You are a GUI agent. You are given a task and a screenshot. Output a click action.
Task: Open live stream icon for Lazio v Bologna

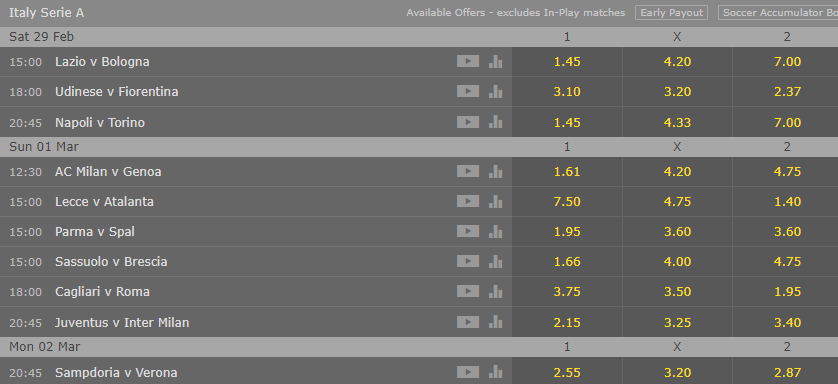468,61
